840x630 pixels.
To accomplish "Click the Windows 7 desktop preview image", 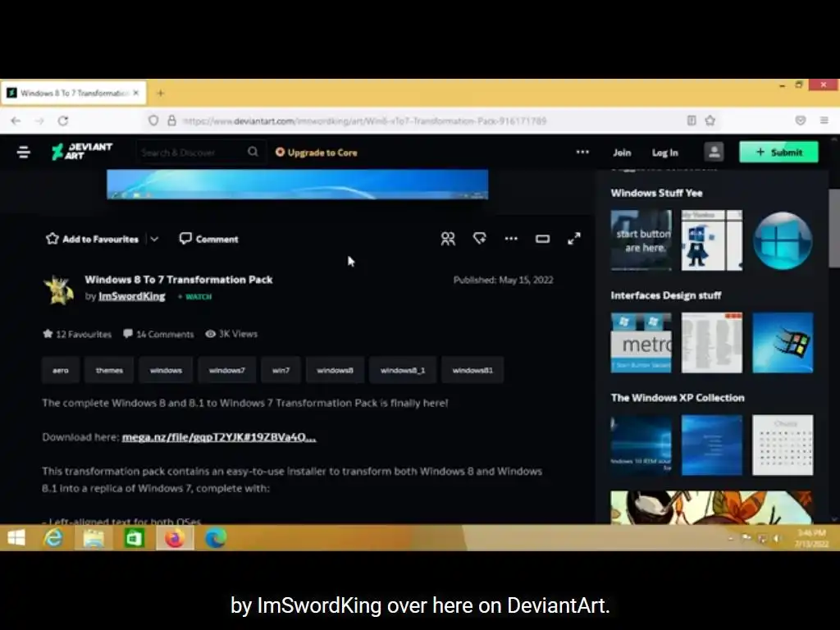I will (x=297, y=185).
